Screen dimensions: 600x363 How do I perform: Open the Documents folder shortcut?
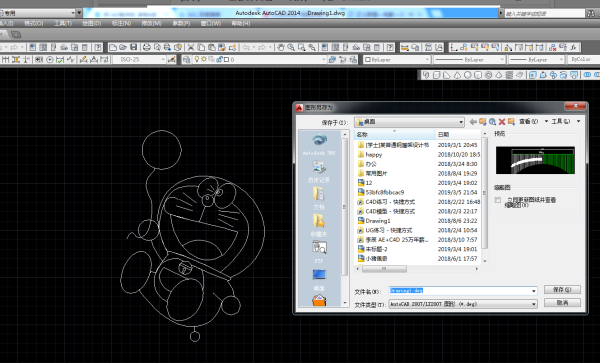click(x=319, y=198)
